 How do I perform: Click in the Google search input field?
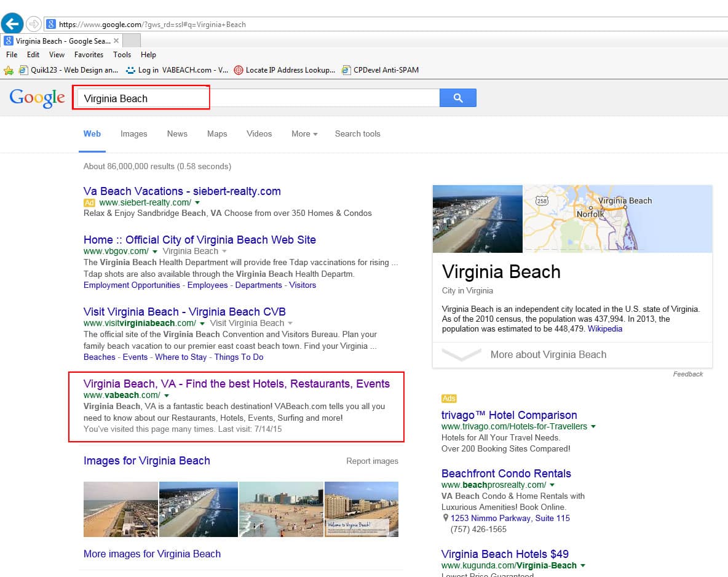tap(258, 98)
